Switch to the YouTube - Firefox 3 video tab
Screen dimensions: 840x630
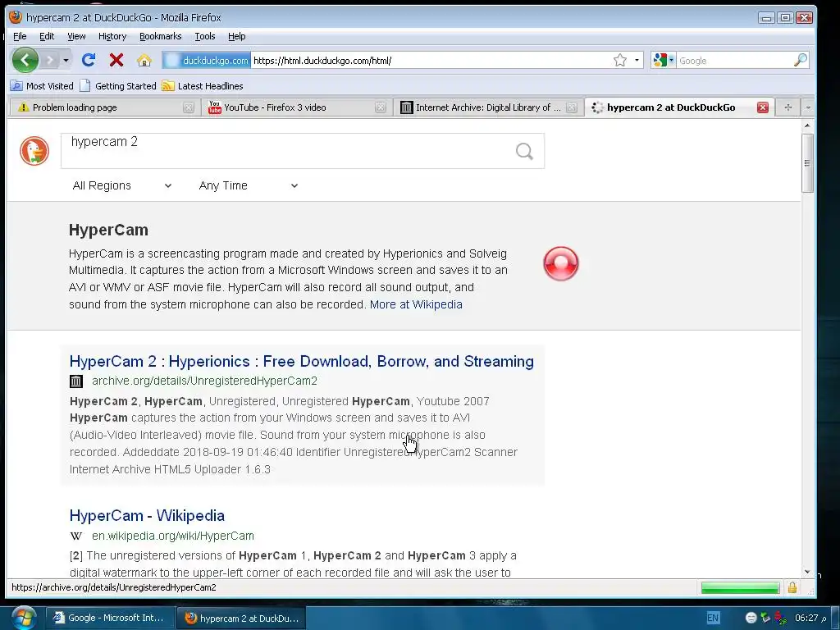click(297, 107)
